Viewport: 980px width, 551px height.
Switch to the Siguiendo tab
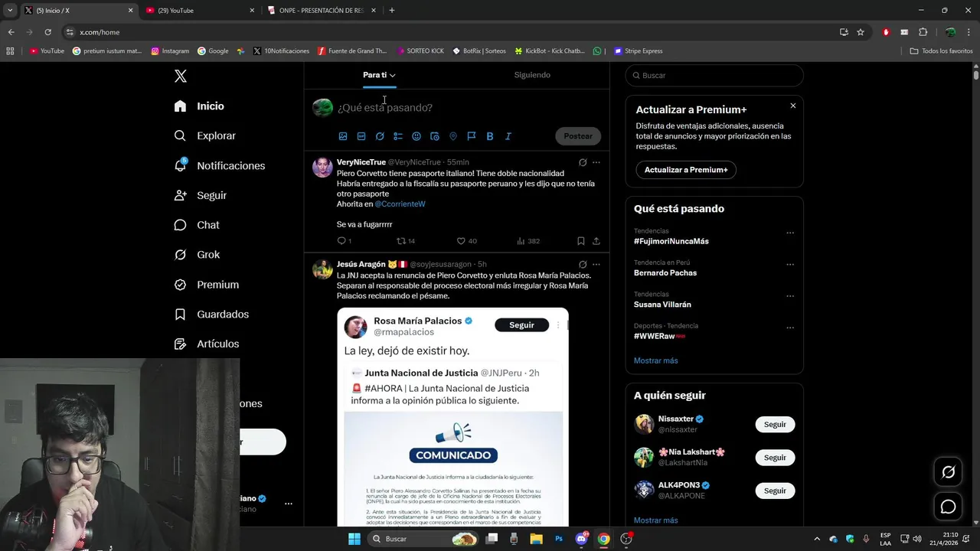532,75
